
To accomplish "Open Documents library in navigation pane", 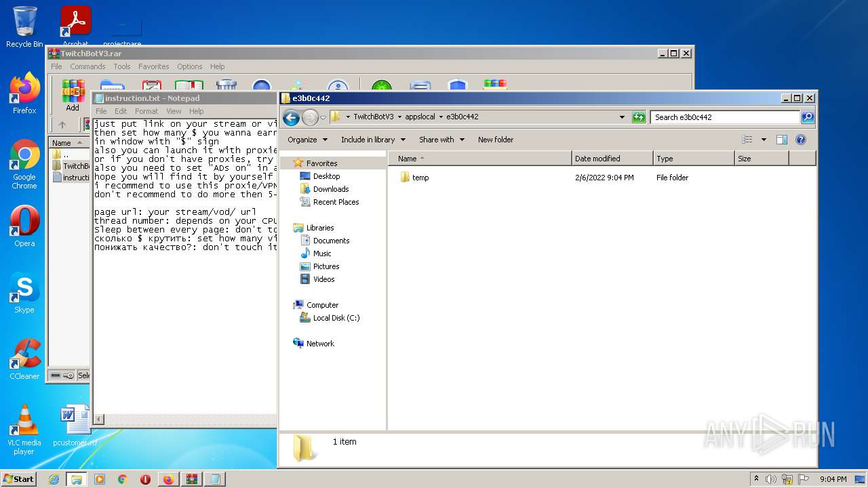I will tap(324, 241).
